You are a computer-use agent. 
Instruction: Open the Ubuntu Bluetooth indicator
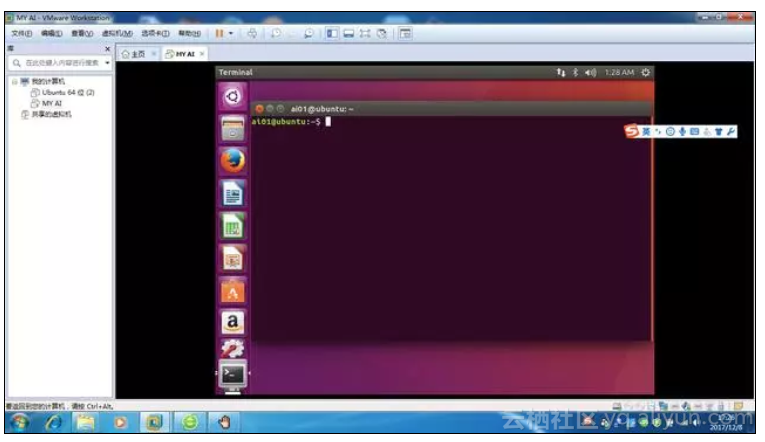coord(575,72)
